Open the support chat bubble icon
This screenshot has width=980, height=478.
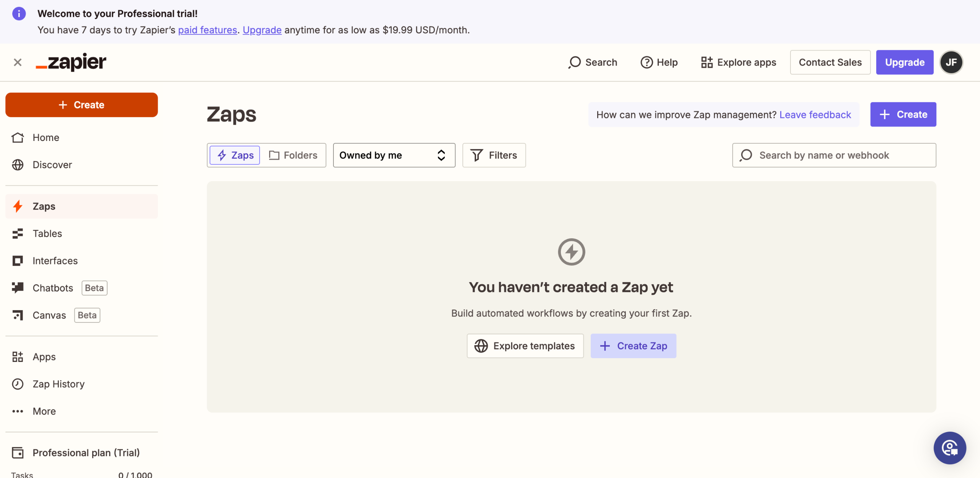(950, 448)
